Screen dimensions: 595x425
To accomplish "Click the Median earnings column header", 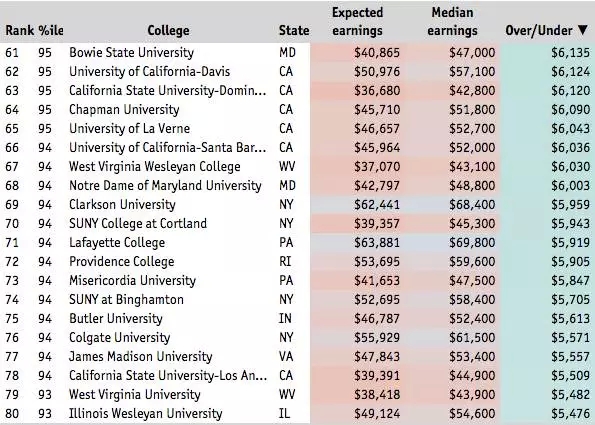I will [x=452, y=22].
